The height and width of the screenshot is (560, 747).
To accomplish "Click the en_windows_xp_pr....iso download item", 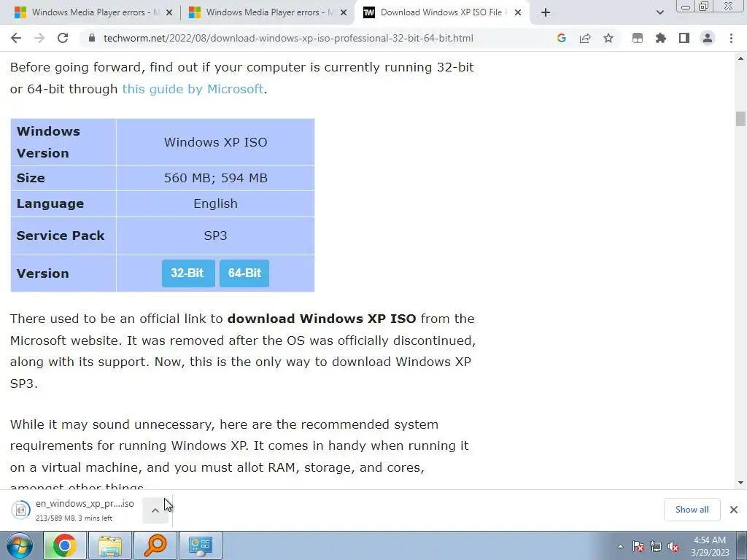I will (x=76, y=510).
